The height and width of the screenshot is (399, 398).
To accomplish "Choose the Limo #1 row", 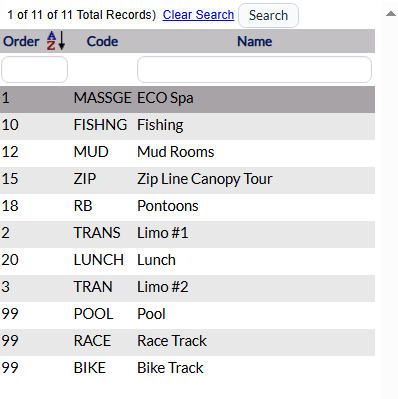I will 187,234.
